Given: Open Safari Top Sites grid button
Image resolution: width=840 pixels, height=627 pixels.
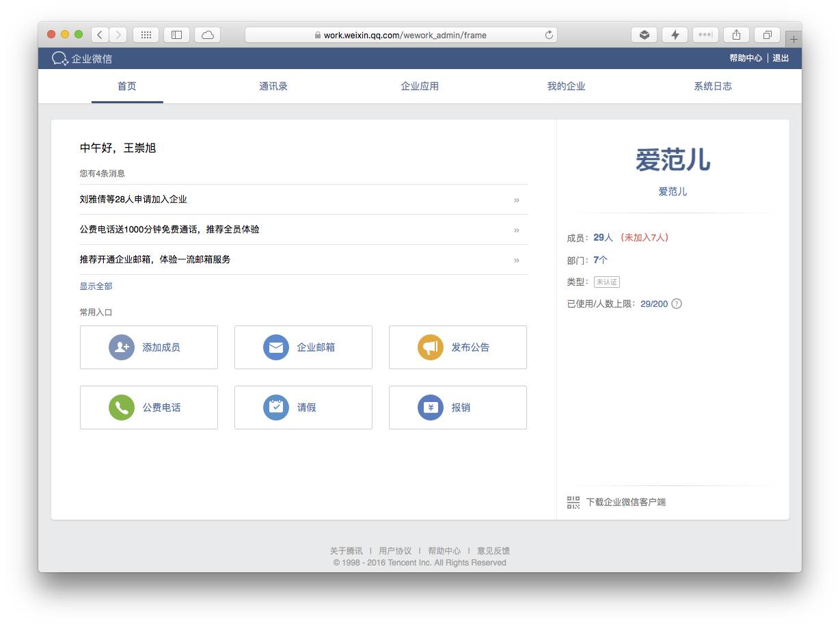Looking at the screenshot, I should click(x=146, y=35).
